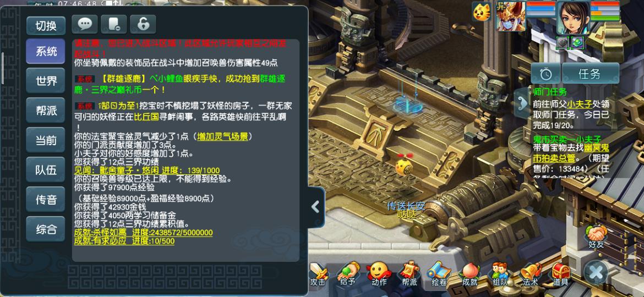This screenshot has width=644, height=297.
Task: Tap the 给予 give item icon
Action: [347, 273]
